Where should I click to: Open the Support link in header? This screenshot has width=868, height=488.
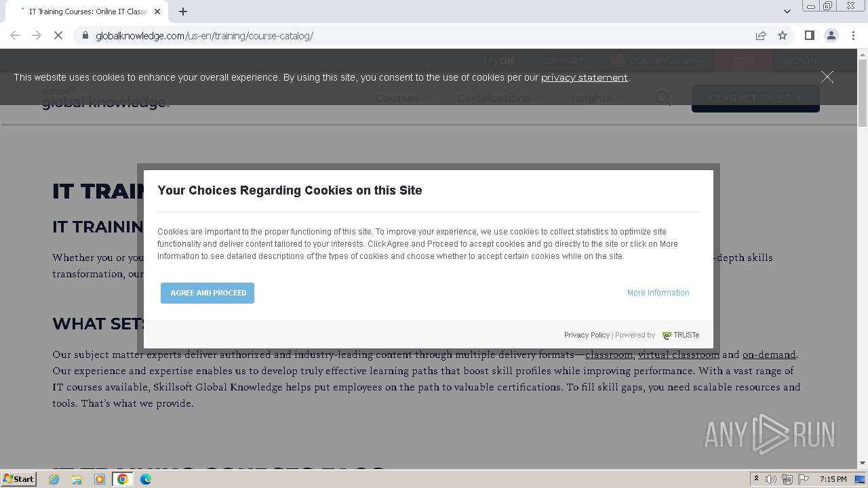tap(562, 60)
